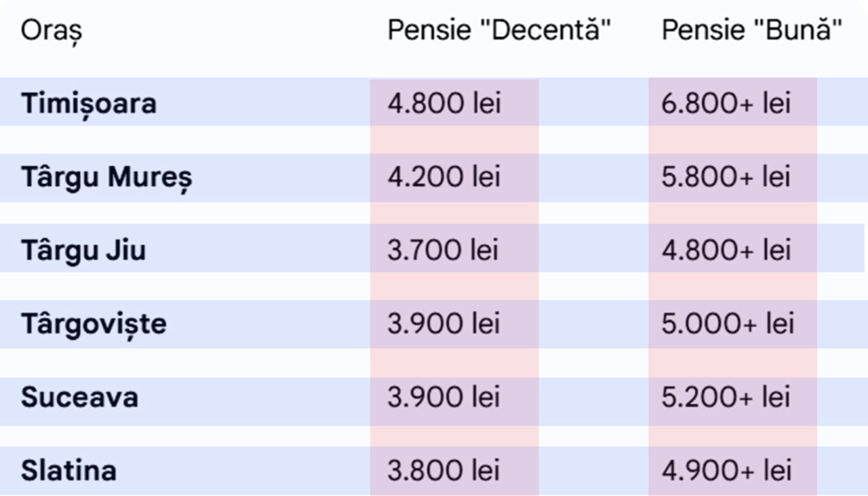Click Târgu Jiu's good pension value 4.800+ lei
868x496 pixels.
point(726,250)
